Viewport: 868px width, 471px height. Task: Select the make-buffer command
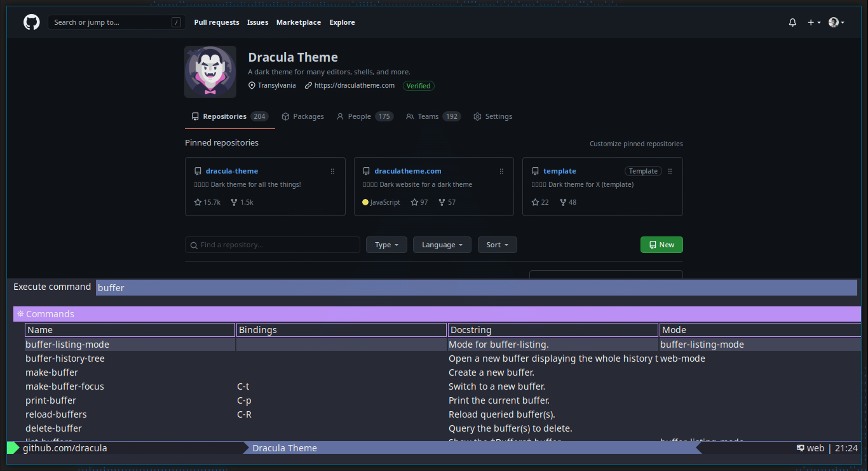coord(51,372)
